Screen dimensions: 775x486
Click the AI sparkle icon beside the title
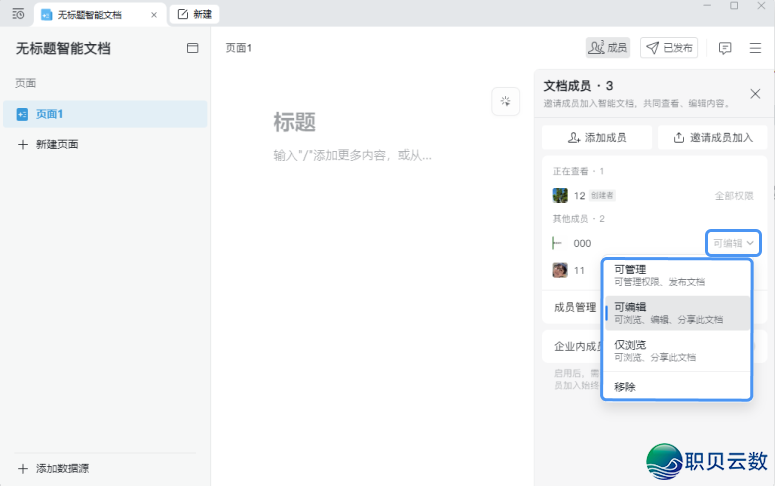pos(505,101)
